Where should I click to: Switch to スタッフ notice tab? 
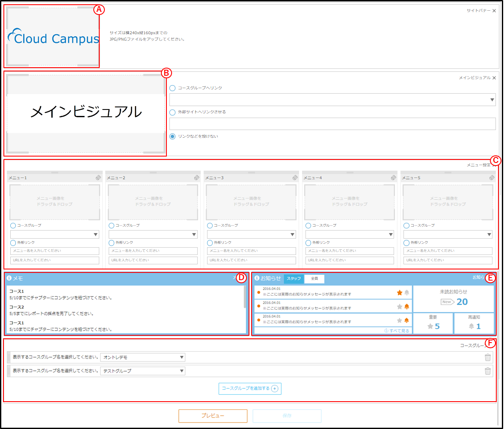click(294, 278)
